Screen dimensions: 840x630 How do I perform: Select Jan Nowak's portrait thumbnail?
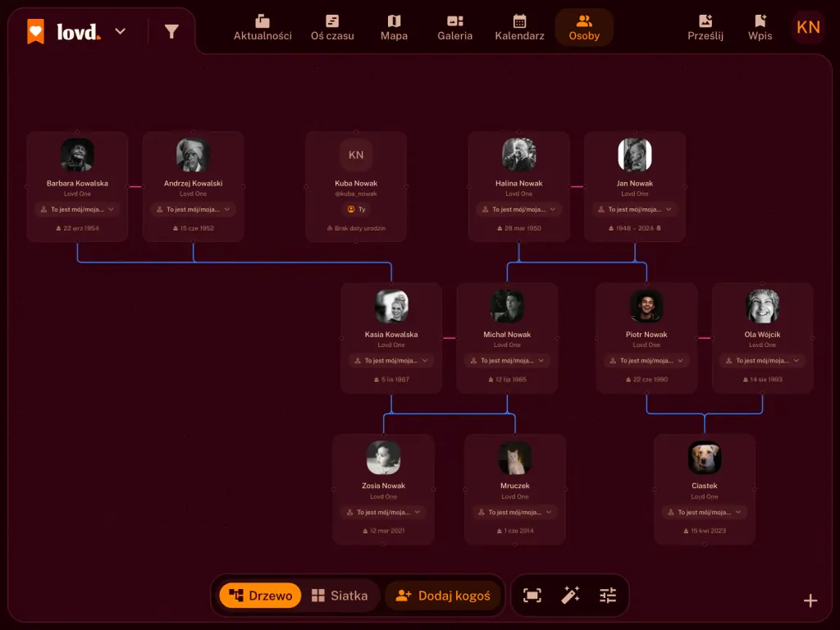click(635, 155)
